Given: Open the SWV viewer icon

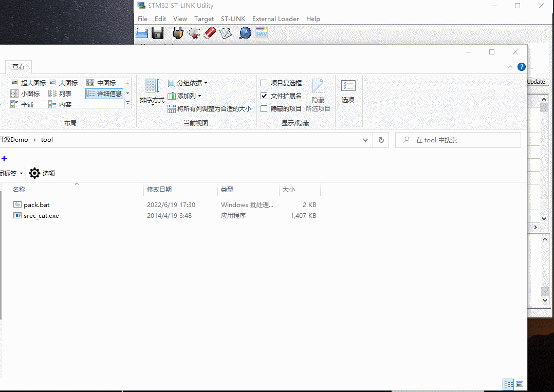Looking at the screenshot, I should coord(262,33).
